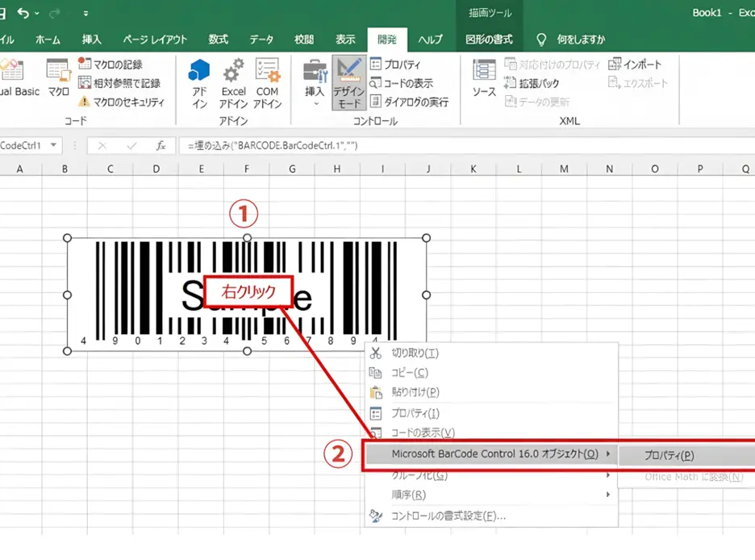Screen dimensions: 755x560
Task: Open the ソース XML source icon
Action: [484, 70]
